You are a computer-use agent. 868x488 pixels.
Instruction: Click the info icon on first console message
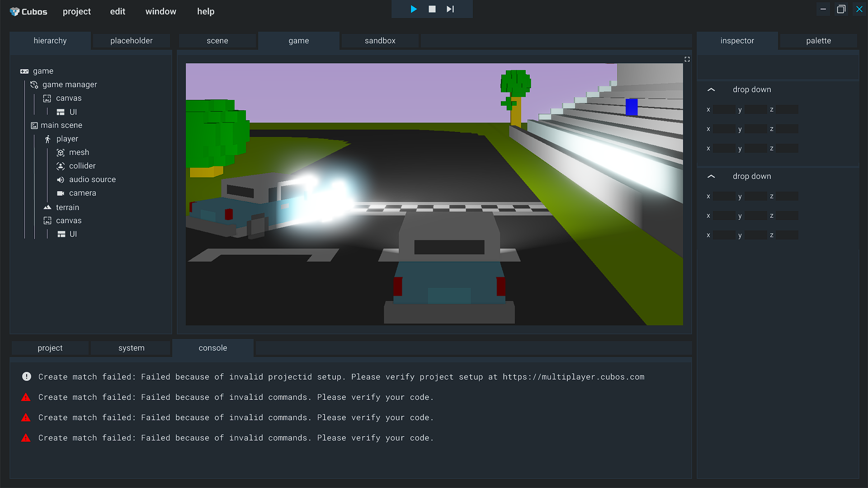point(27,376)
